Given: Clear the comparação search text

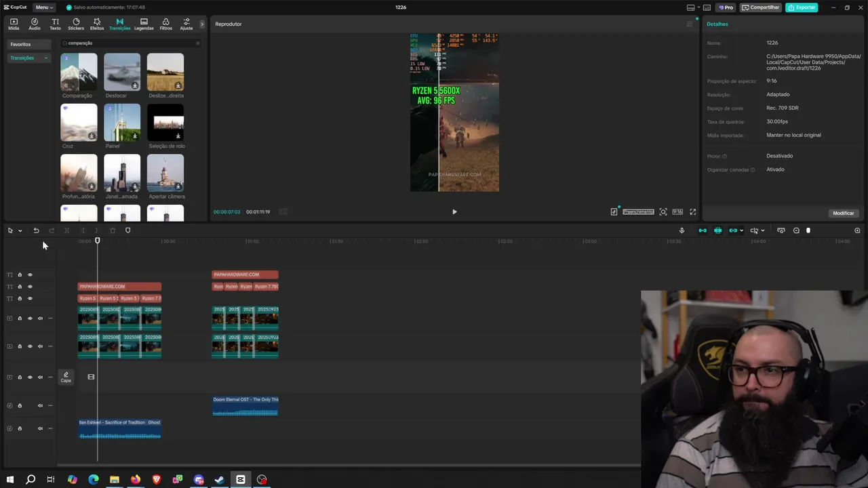Looking at the screenshot, I should point(197,43).
